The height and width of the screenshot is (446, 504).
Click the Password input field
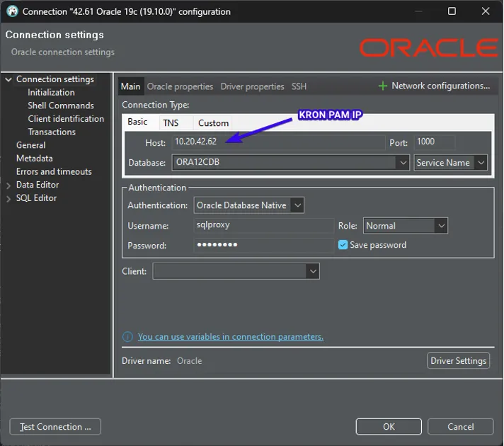(263, 245)
